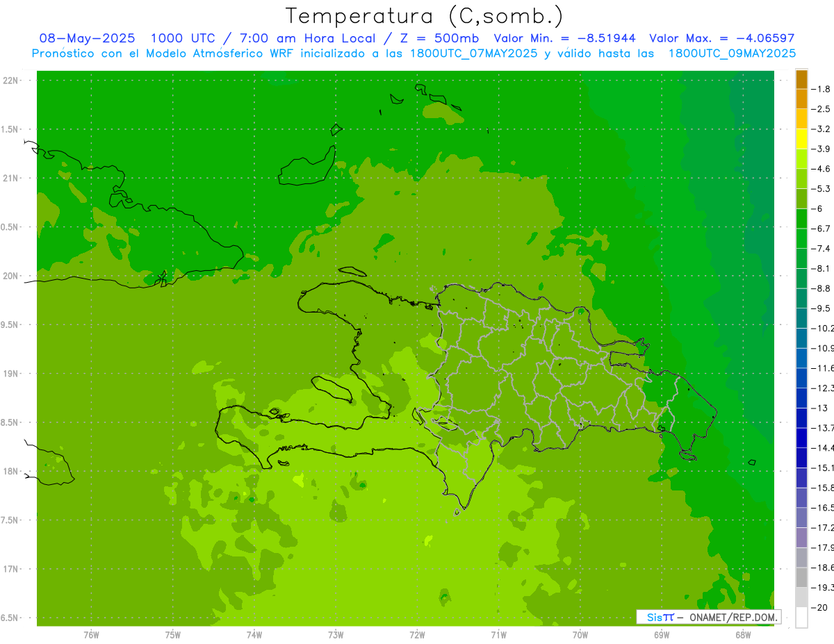
Task: Click the "Valor Max. = -4.06597" value
Action: pos(721,39)
